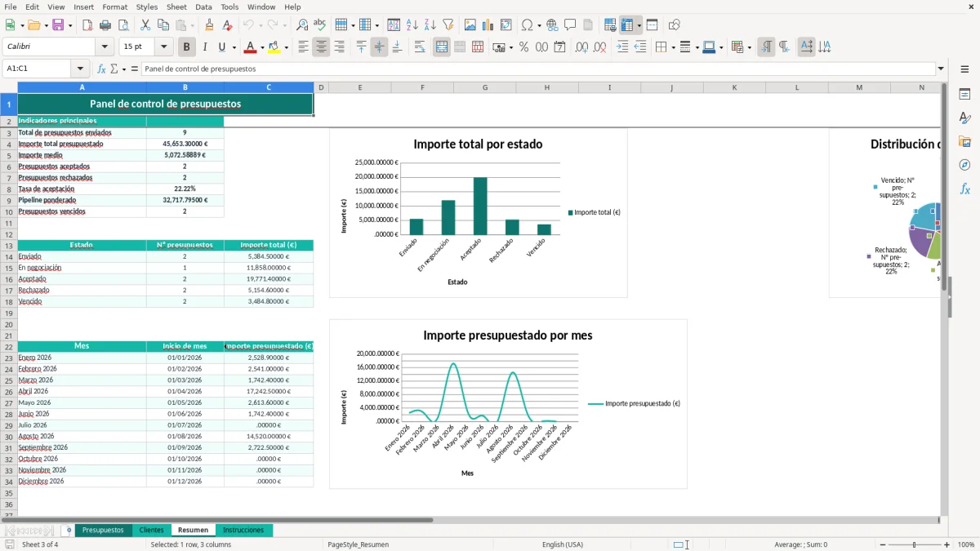Open sidebar Navigator compass icon
The image size is (980, 551).
point(964,165)
